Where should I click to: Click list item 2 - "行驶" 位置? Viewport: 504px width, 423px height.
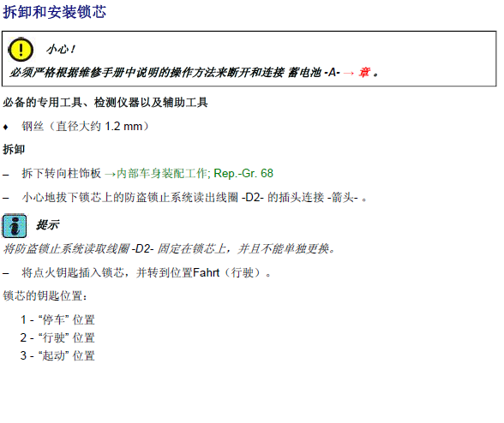click(x=58, y=338)
